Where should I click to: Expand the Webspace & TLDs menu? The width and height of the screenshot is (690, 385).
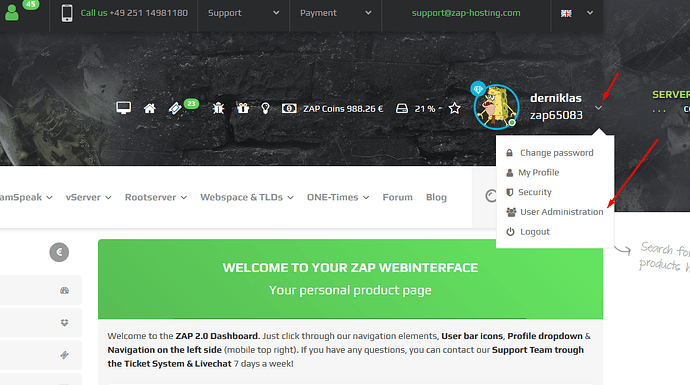tap(247, 198)
